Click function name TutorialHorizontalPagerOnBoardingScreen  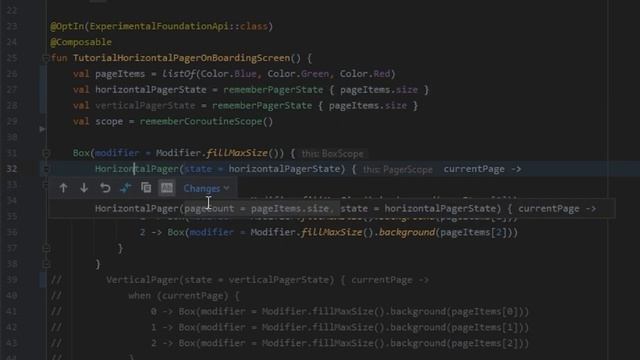coord(181,58)
